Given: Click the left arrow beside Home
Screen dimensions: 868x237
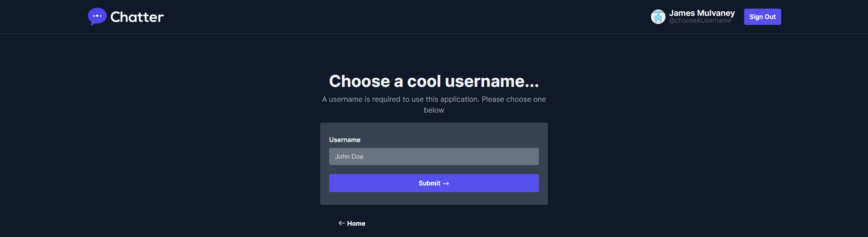Looking at the screenshot, I should click(342, 223).
